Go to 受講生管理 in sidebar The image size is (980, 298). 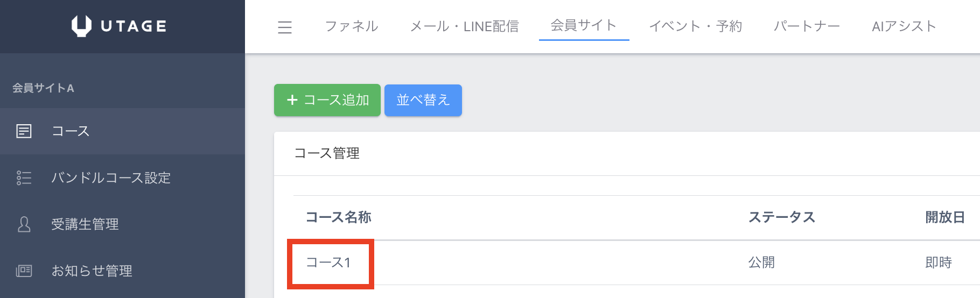tap(85, 224)
